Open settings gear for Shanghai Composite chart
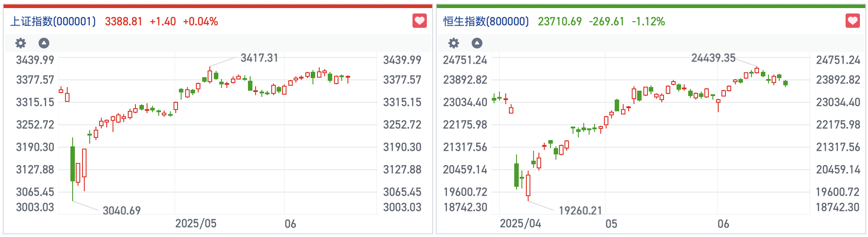This screenshot has width=868, height=237. tap(21, 43)
